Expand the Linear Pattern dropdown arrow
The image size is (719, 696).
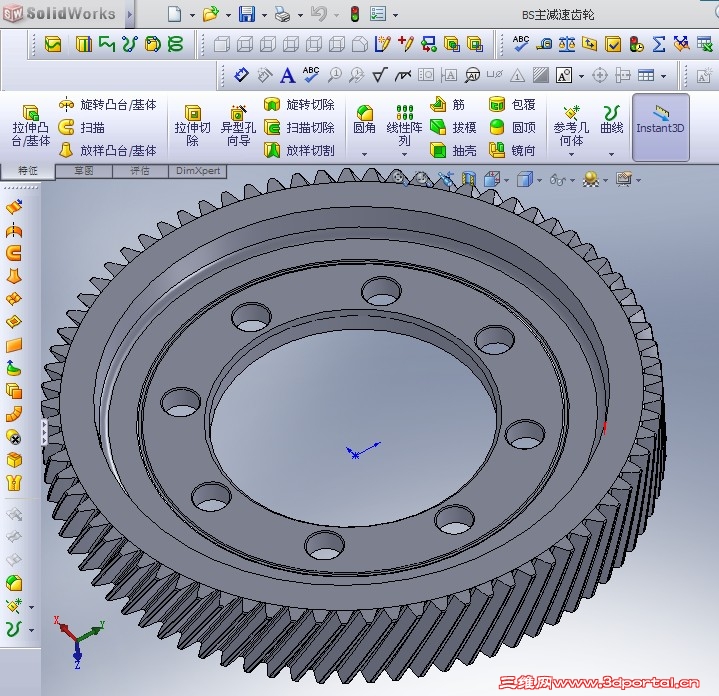404,155
